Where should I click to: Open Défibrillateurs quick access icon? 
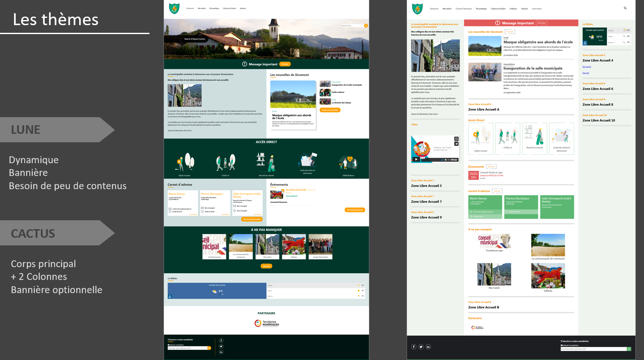348,164
